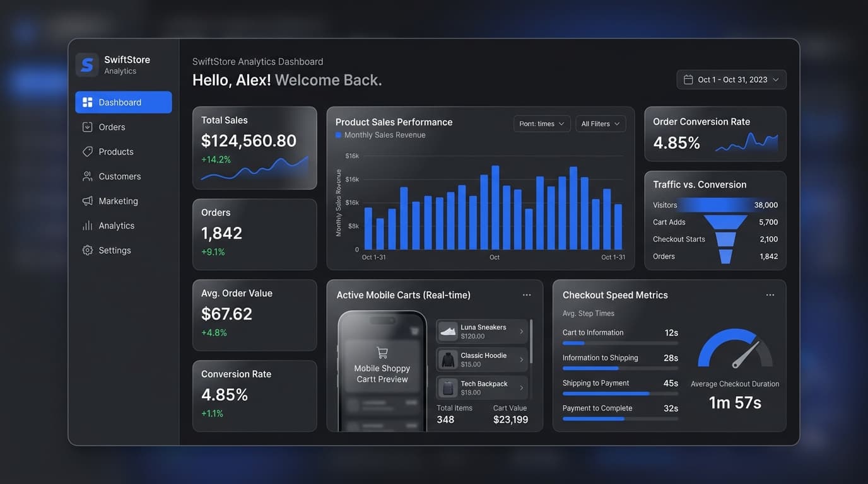This screenshot has height=484, width=868.
Task: Select Products in the sidebar
Action: [x=124, y=151]
